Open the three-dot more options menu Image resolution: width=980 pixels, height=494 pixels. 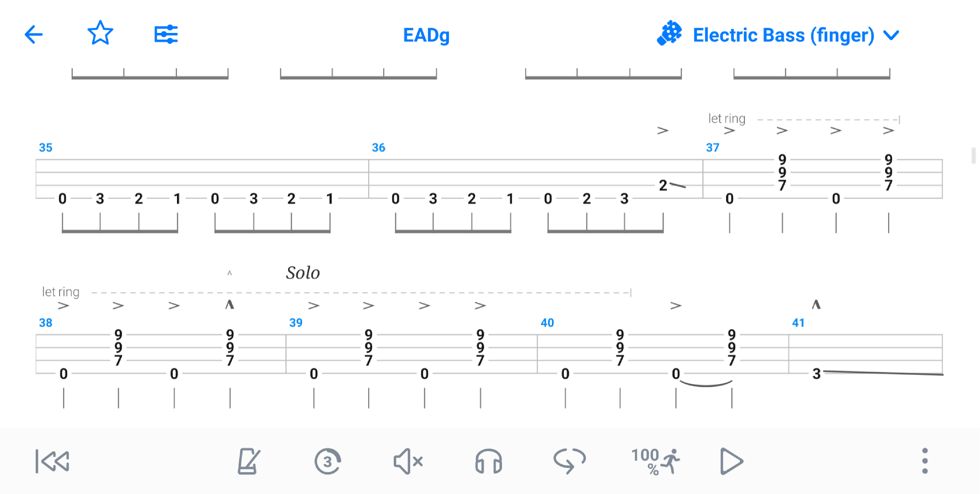pos(925,461)
